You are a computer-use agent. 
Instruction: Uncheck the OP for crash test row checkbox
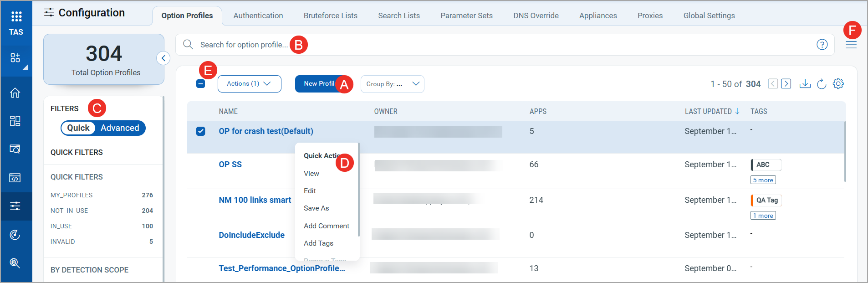[x=200, y=131]
